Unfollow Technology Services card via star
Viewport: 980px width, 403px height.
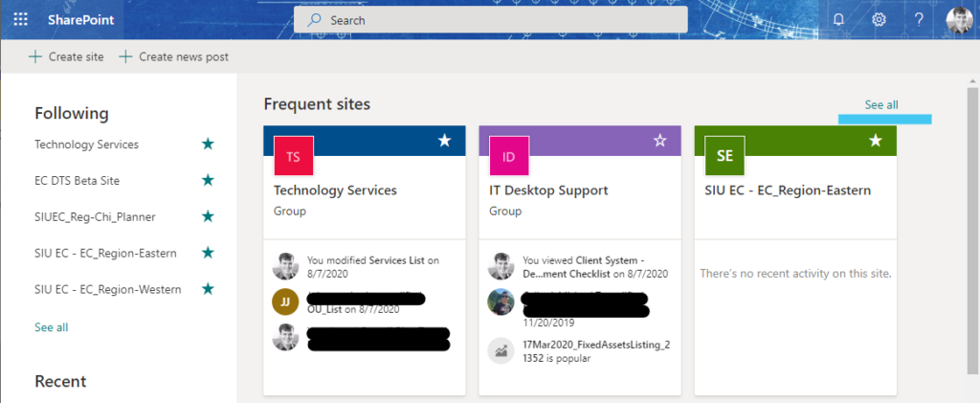[x=444, y=141]
